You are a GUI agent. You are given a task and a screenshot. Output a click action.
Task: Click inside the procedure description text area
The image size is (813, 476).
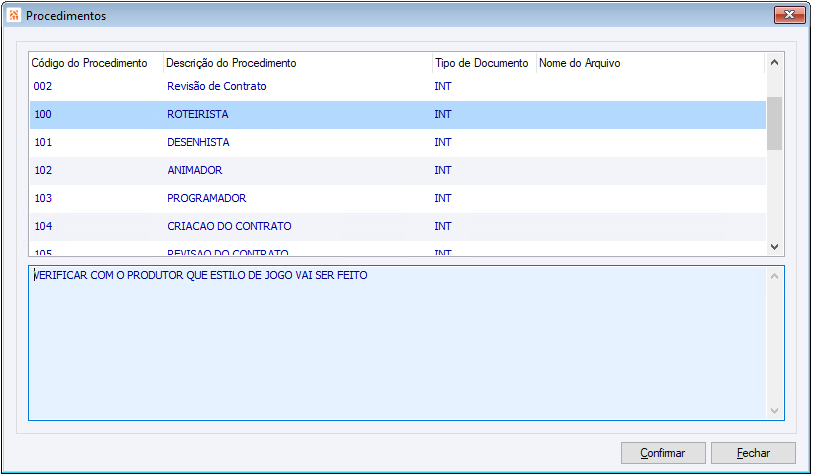point(398,343)
